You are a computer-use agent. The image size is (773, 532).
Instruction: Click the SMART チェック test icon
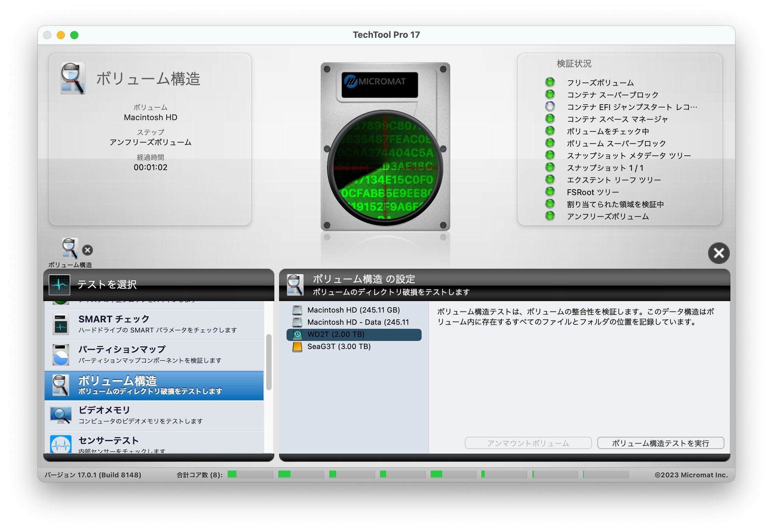pyautogui.click(x=61, y=324)
